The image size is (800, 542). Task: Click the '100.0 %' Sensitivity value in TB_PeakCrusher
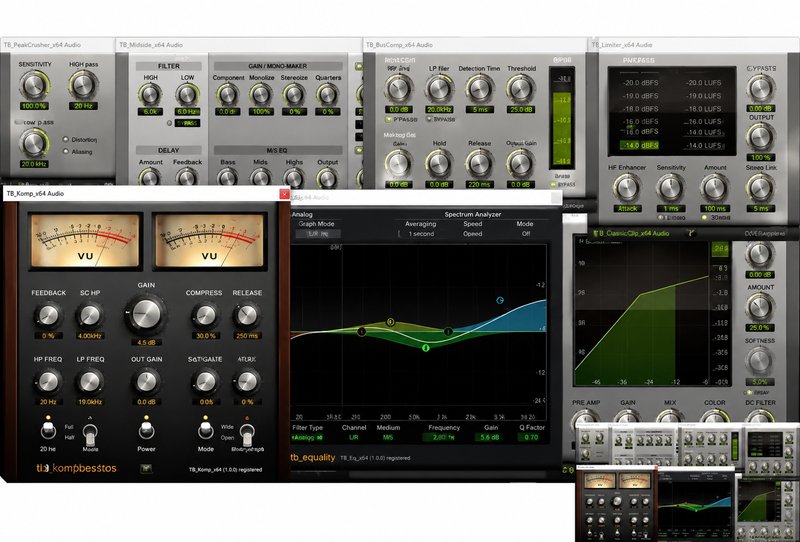pos(34,106)
